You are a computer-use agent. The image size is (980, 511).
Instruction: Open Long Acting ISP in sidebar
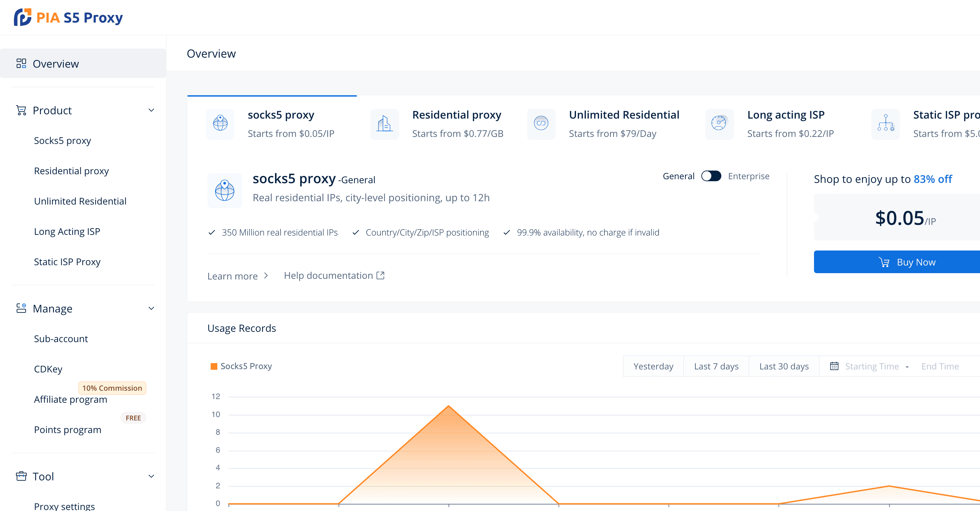(x=67, y=232)
